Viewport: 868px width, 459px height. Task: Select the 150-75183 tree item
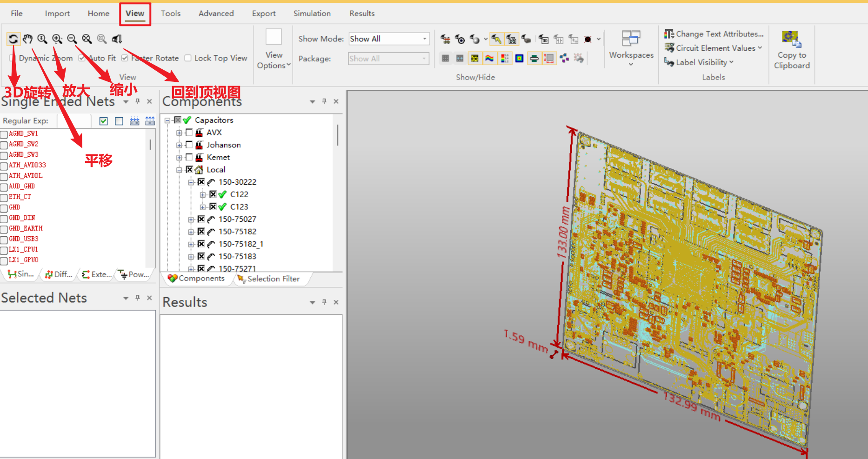click(x=237, y=257)
